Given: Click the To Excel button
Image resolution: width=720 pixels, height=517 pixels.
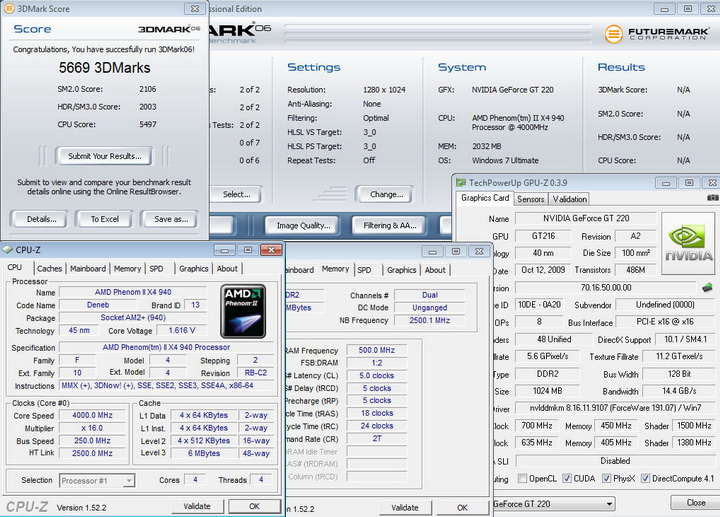Looking at the screenshot, I should [104, 218].
